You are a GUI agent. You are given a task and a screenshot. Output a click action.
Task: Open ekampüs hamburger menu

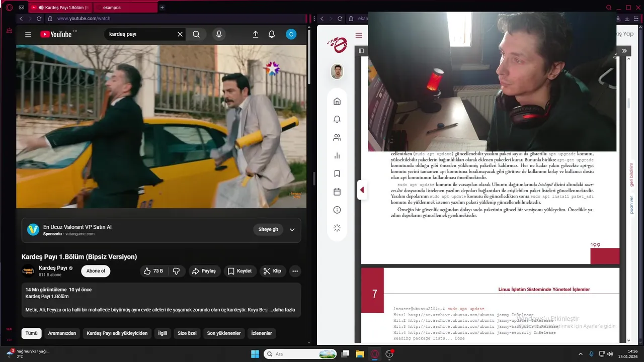[x=359, y=35]
